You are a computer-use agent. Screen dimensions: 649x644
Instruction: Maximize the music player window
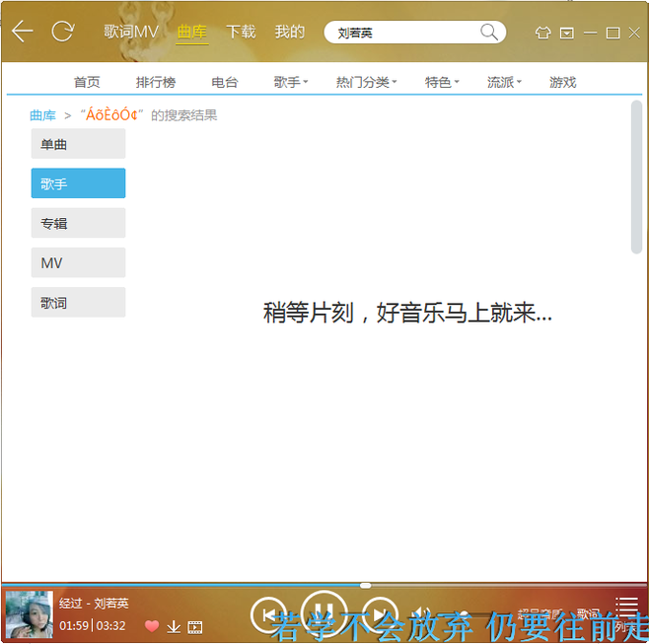tap(613, 33)
